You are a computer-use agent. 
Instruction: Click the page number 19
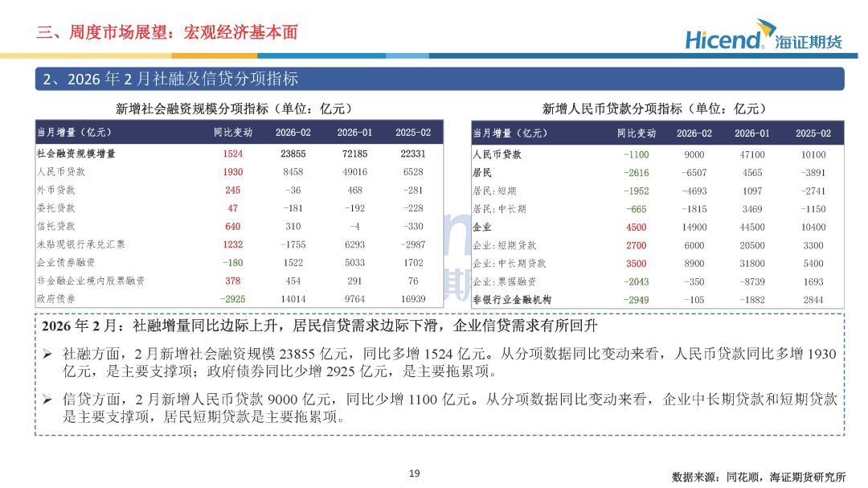pyautogui.click(x=414, y=474)
